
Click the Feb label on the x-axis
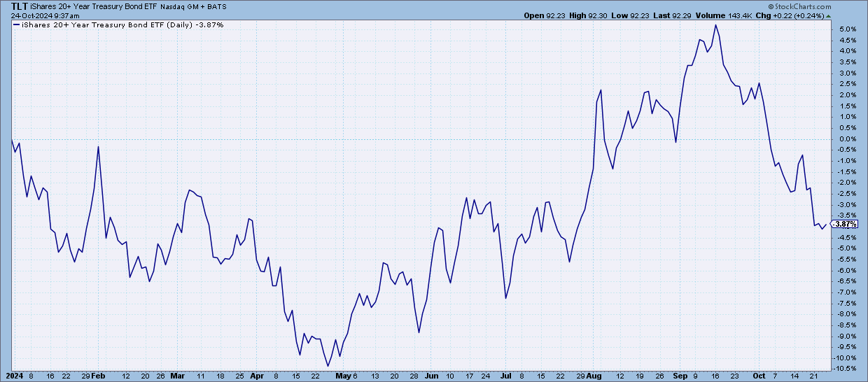tap(99, 375)
